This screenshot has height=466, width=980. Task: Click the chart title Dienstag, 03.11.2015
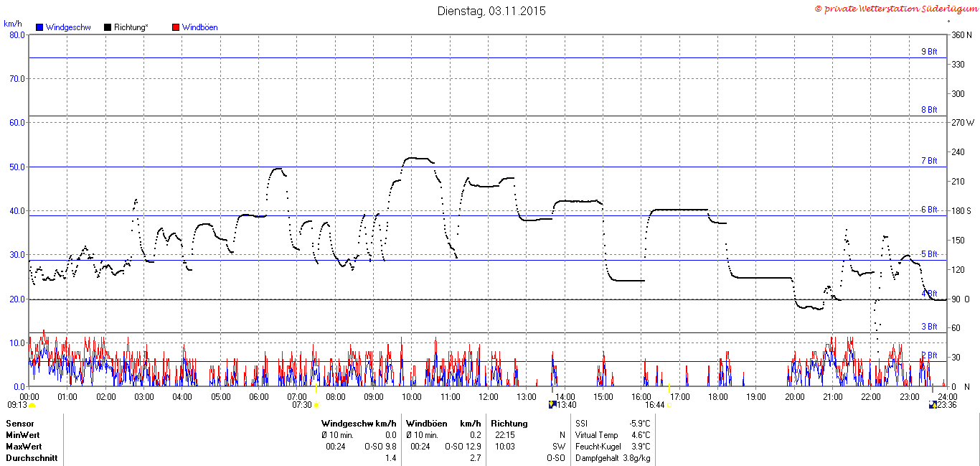pos(491,11)
